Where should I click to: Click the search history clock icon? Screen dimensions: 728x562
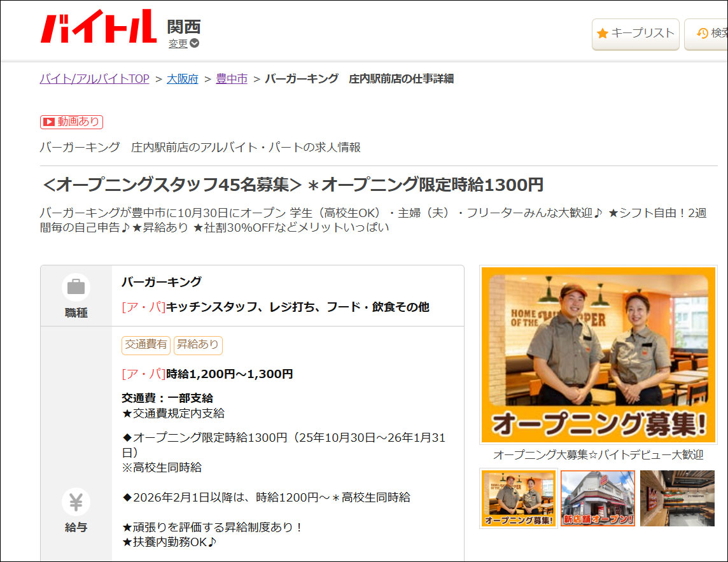coord(703,34)
